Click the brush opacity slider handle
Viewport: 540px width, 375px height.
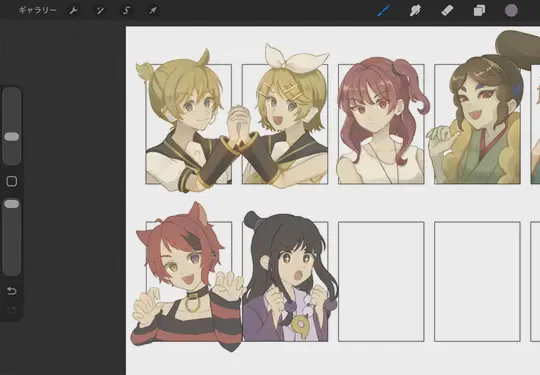12,204
